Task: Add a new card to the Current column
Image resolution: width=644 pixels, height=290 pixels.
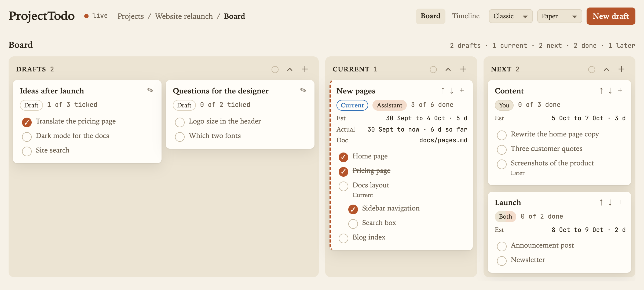Action: click(x=463, y=69)
